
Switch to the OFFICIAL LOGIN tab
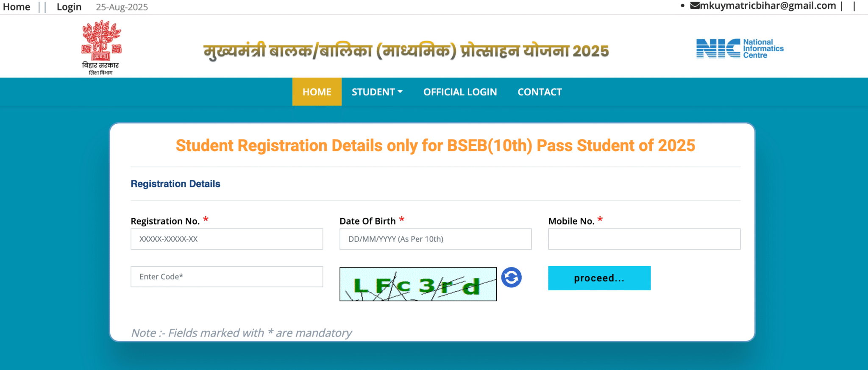pos(460,92)
